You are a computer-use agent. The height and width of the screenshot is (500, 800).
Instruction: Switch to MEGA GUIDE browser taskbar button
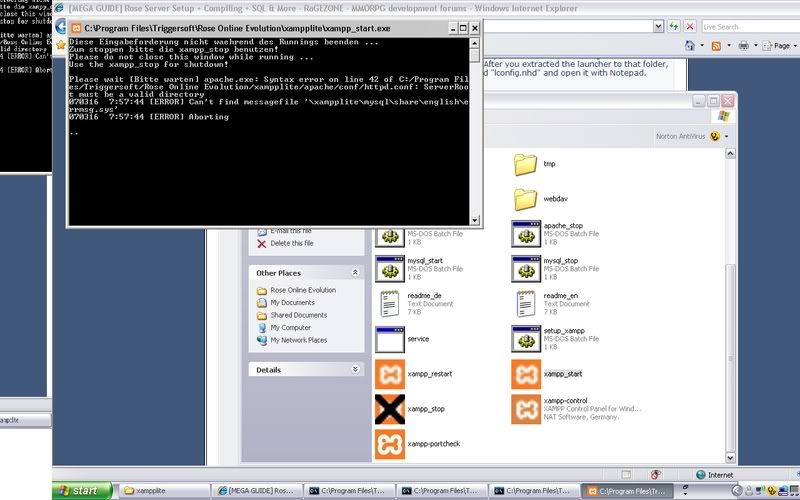[257, 491]
